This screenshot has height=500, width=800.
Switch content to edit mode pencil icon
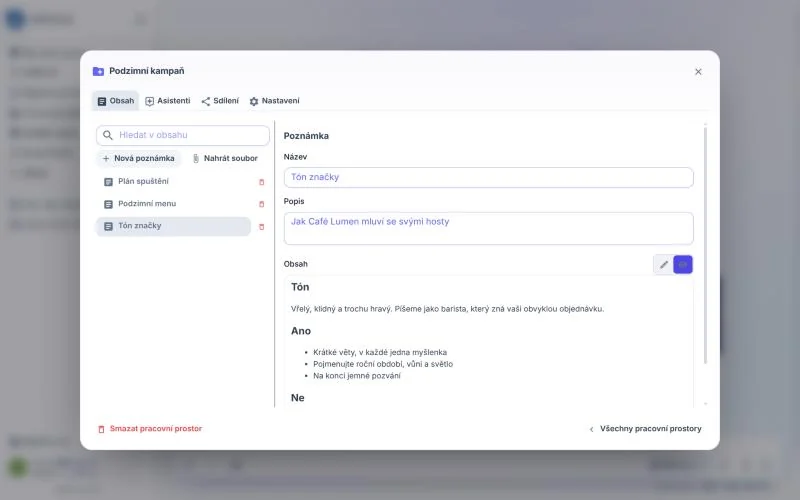click(663, 265)
